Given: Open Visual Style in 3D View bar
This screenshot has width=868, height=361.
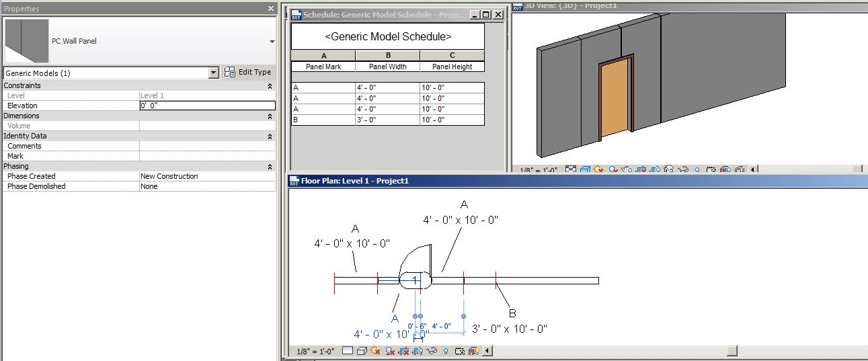Looking at the screenshot, I should 585,170.
